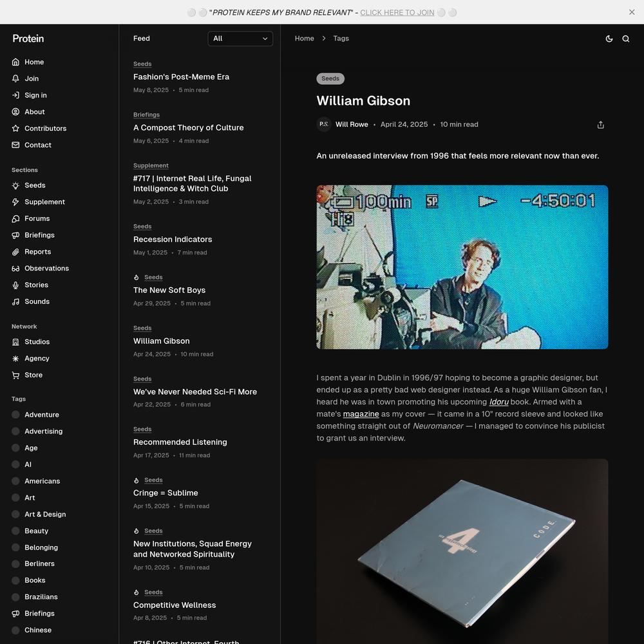
Task: Click the flame icon beside The New Soft Boys
Action: tap(137, 278)
